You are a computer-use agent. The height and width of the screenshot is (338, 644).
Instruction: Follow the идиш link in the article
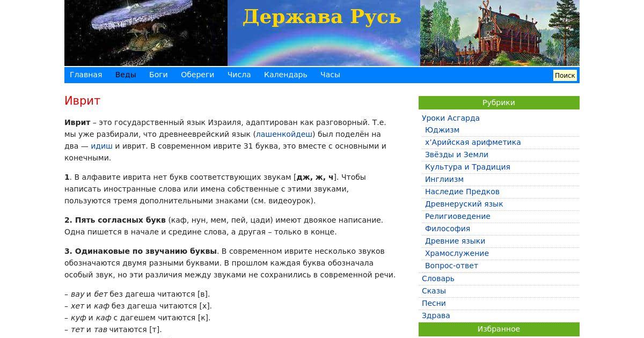(101, 146)
